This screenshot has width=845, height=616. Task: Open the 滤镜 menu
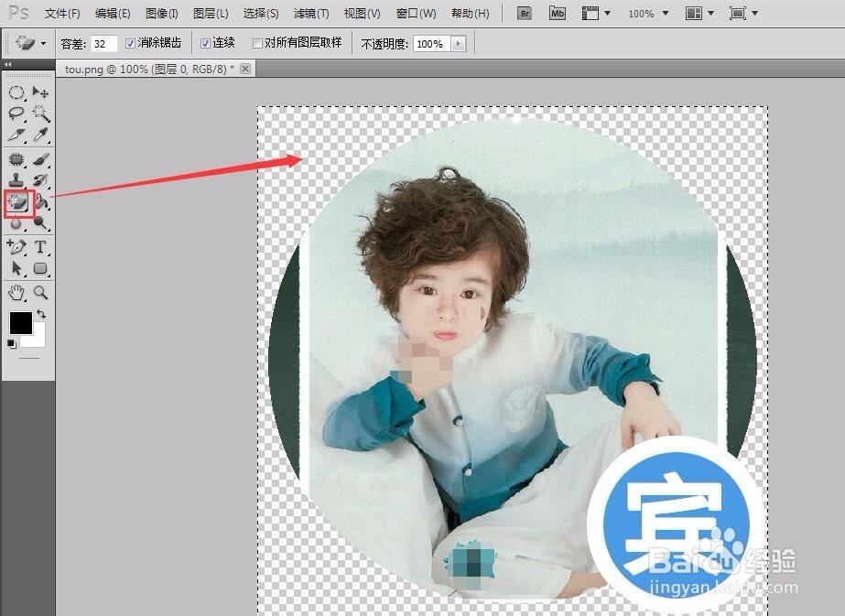[x=309, y=13]
